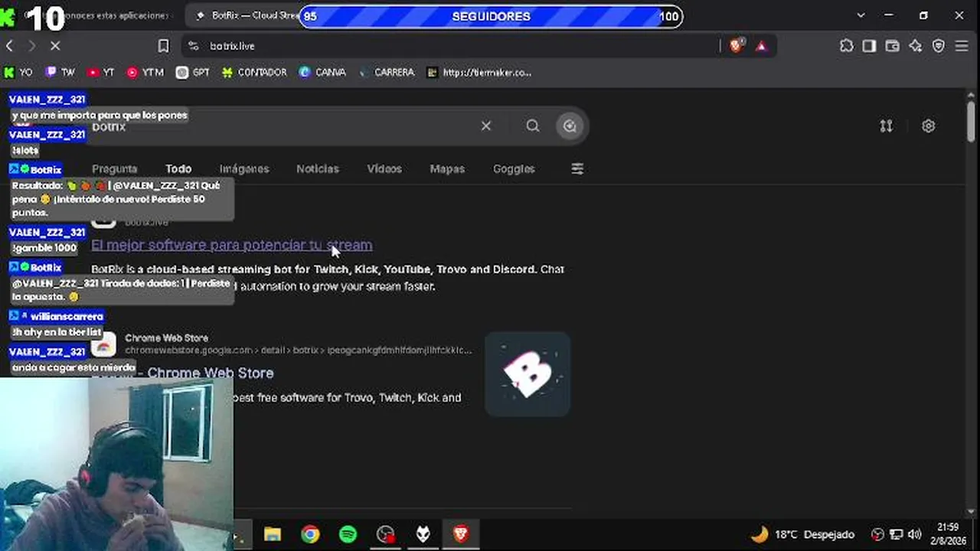Open site information for botrix.live
980x551 pixels.
pos(193,46)
